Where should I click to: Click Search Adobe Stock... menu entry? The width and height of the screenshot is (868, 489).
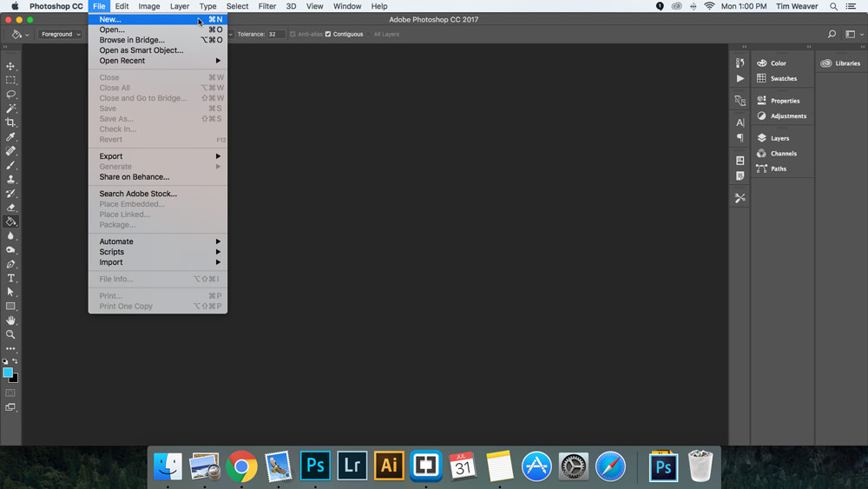pyautogui.click(x=138, y=194)
